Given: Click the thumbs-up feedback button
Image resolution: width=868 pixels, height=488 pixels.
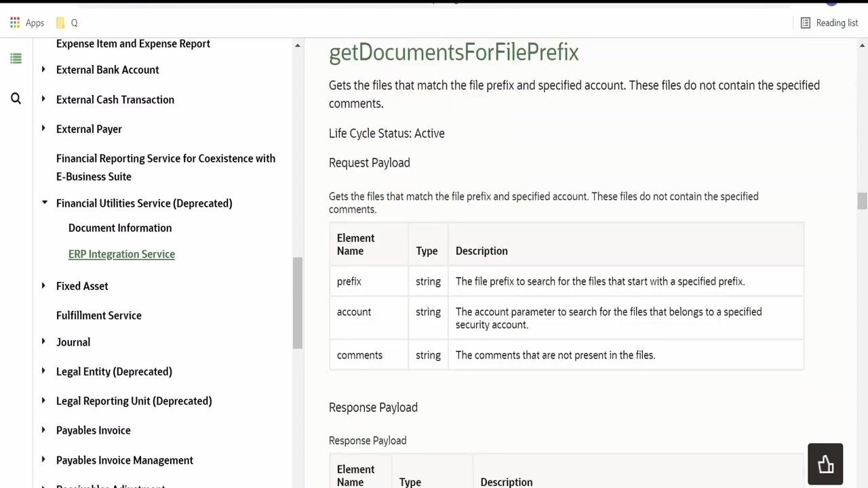Looking at the screenshot, I should 825,464.
